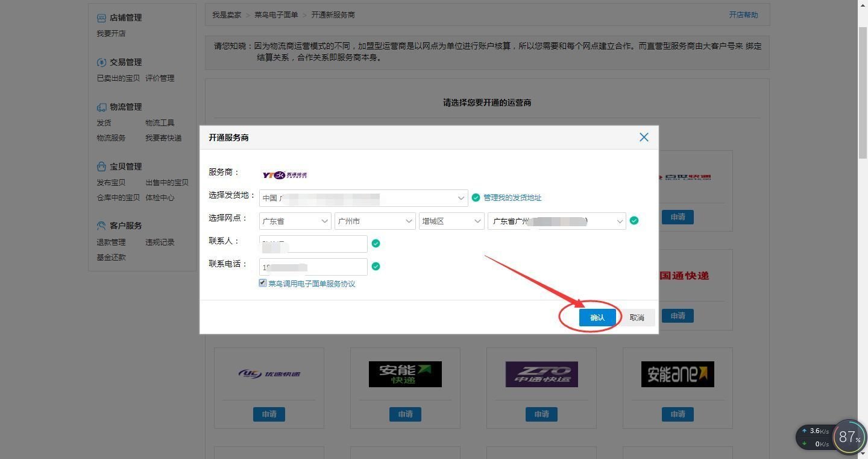
Task: Click 申请 under 国通快递
Action: point(678,316)
